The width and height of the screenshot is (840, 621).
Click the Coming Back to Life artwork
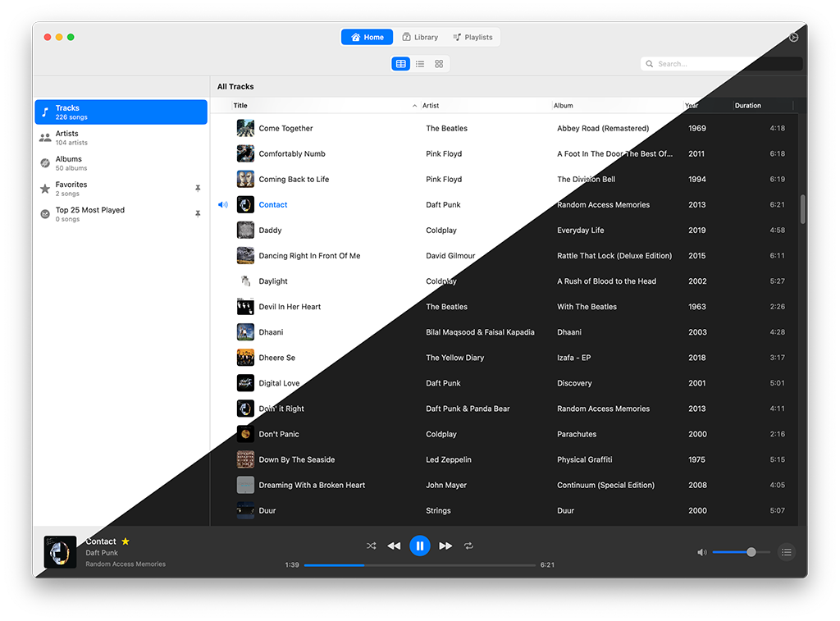click(x=245, y=179)
